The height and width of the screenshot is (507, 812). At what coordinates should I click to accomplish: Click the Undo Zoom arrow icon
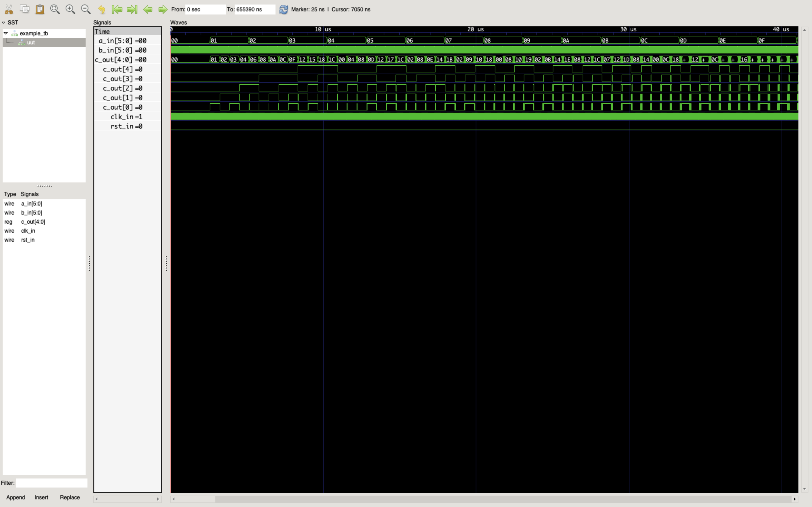pos(101,9)
